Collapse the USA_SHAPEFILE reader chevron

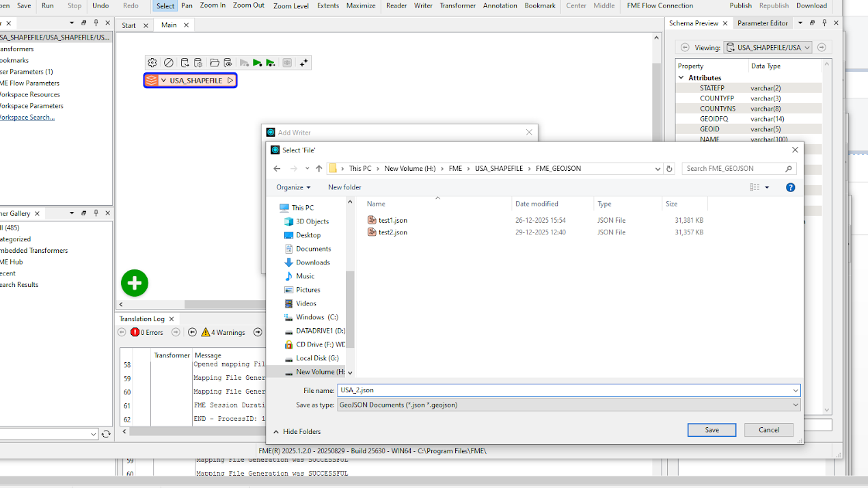coord(163,81)
